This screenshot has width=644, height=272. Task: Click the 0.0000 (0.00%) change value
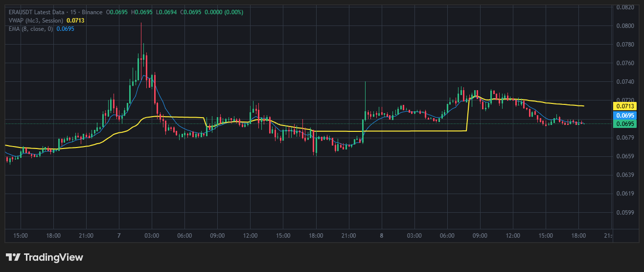click(224, 12)
